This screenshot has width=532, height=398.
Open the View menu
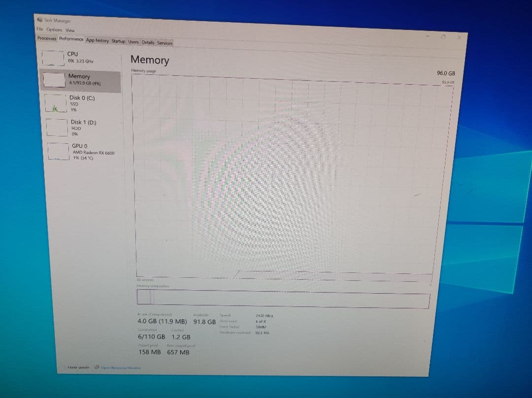(70, 30)
